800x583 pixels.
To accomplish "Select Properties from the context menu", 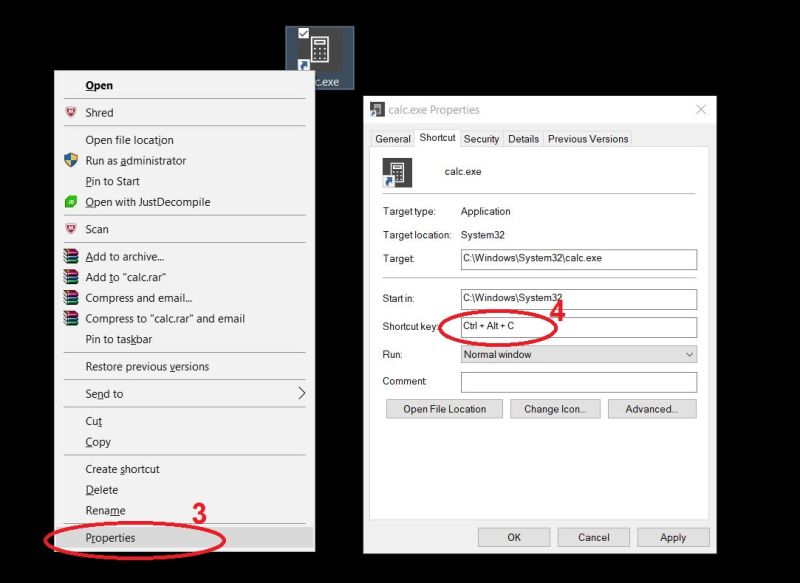I will (110, 537).
